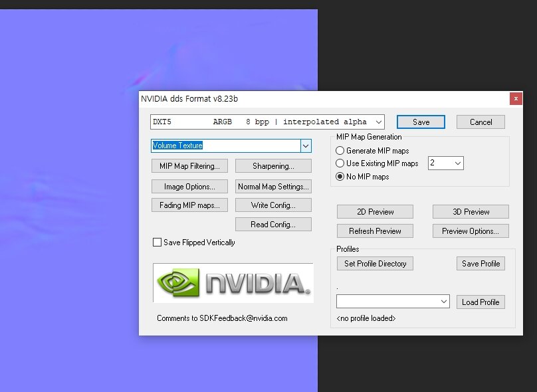Click Load Profile button
Viewport: 537px width, 392px height.
click(481, 302)
